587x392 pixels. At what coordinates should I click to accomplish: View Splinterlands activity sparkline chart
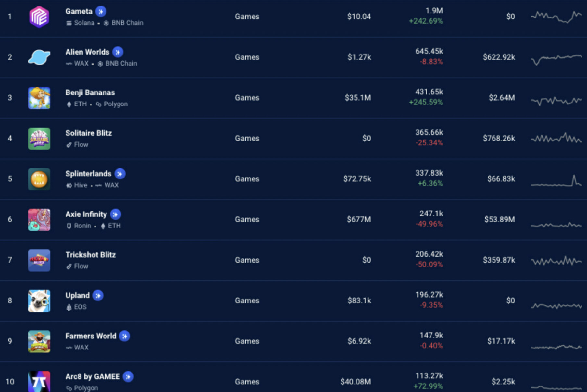tap(556, 181)
